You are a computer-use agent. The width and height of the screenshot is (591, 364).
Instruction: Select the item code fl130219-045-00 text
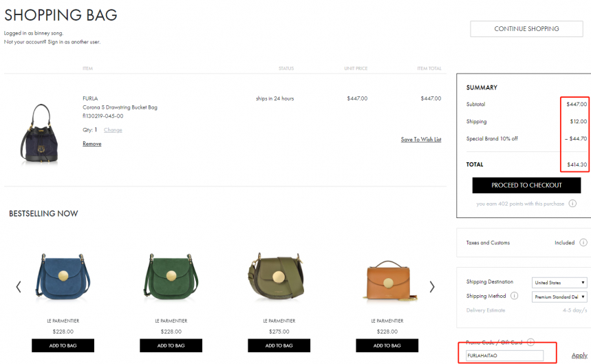(x=103, y=116)
